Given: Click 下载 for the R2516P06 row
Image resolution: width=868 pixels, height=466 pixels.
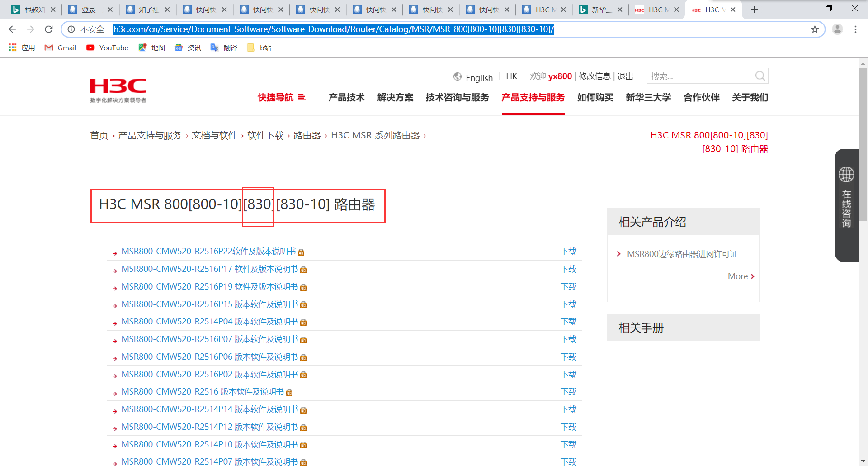Looking at the screenshot, I should click(x=568, y=357).
